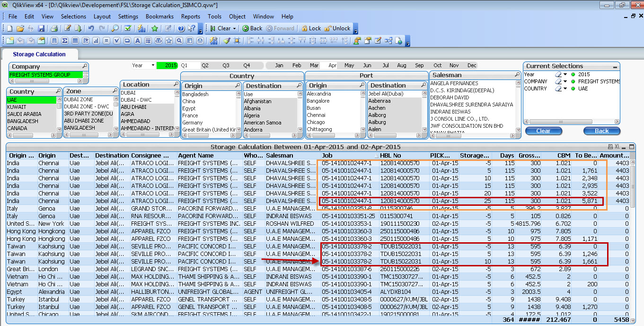Click the Quick Chart wizard icon
The width and height of the screenshot is (644, 326).
[x=141, y=28]
